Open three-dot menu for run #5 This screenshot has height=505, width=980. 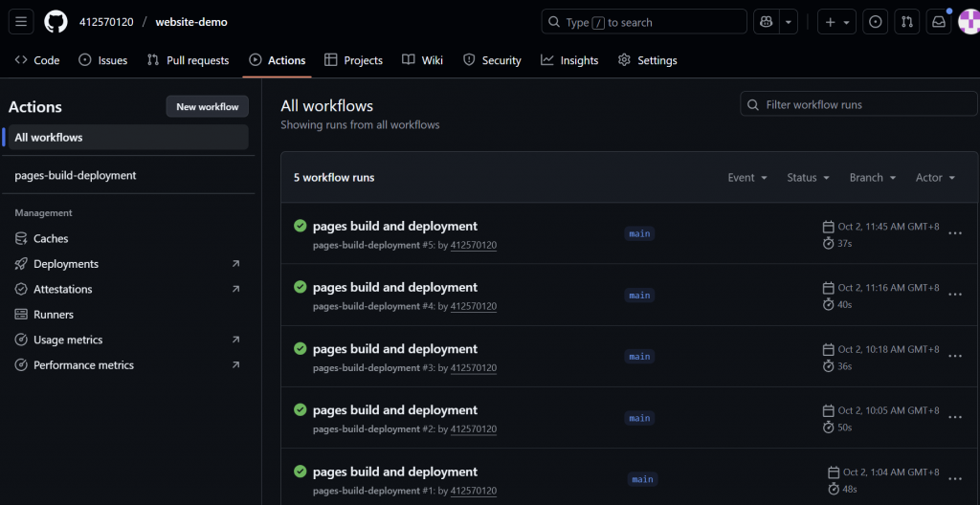coord(955,233)
